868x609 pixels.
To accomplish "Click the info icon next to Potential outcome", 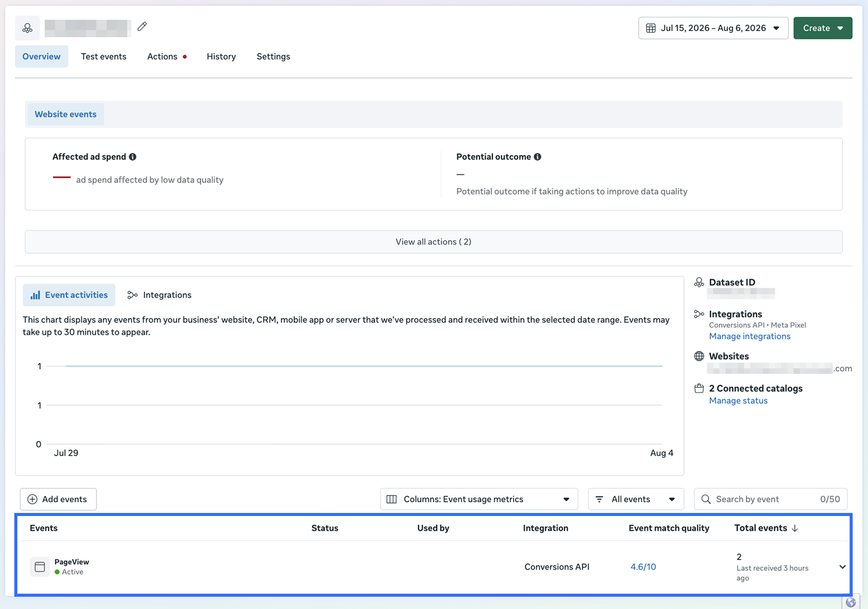I will [x=538, y=157].
